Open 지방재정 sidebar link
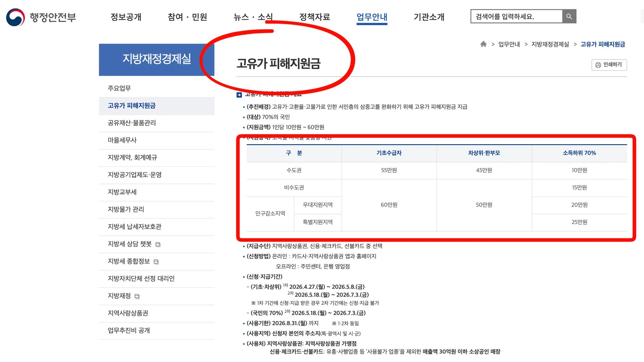This screenshot has height=362, width=644. coord(156,296)
